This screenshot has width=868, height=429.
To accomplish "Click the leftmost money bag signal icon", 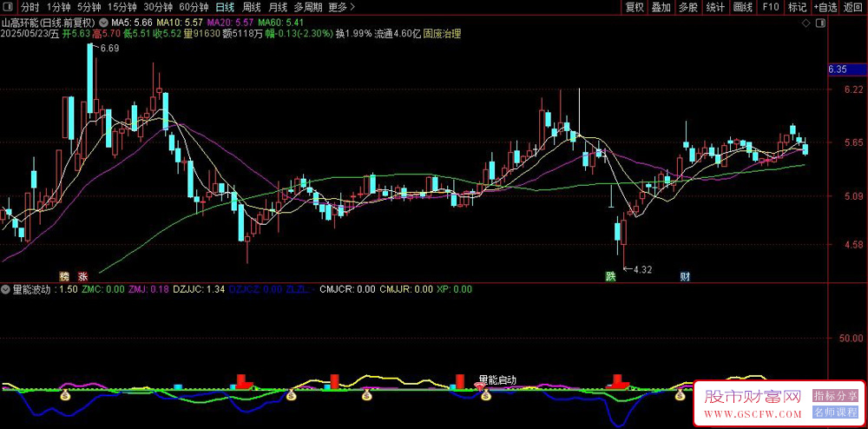I will (x=65, y=396).
